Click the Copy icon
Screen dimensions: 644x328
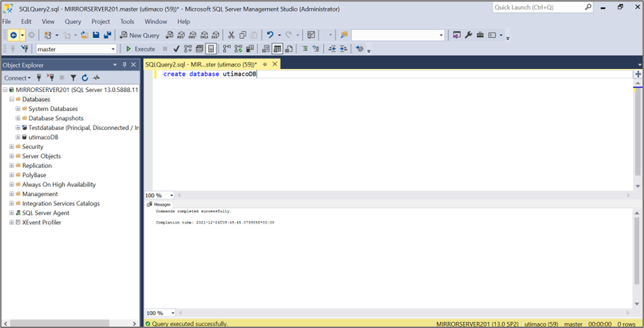243,35
